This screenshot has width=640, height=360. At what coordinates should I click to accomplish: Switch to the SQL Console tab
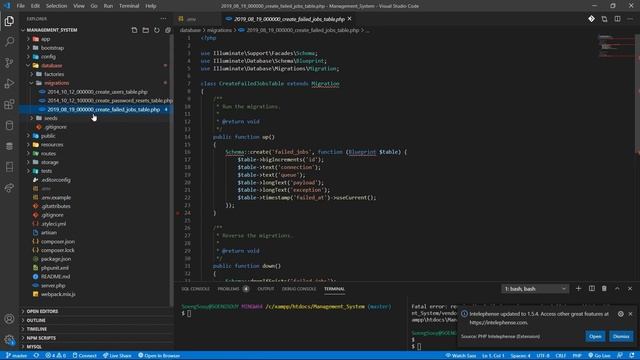pos(195,289)
